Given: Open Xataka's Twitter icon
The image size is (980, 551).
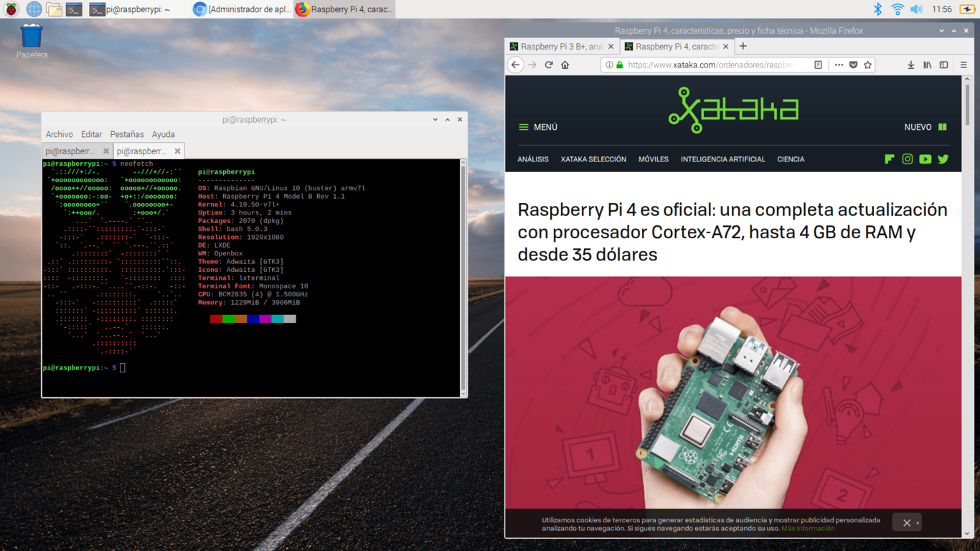Looking at the screenshot, I should [x=943, y=159].
